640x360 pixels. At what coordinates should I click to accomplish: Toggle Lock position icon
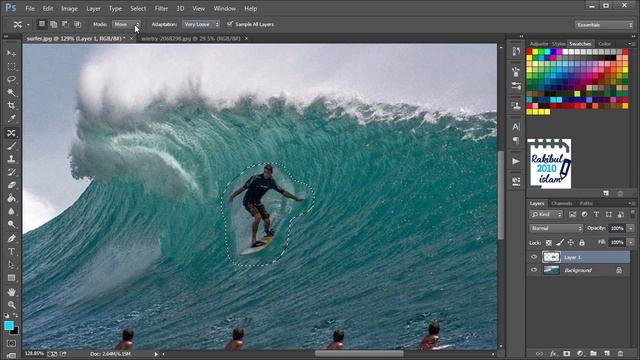pos(571,242)
